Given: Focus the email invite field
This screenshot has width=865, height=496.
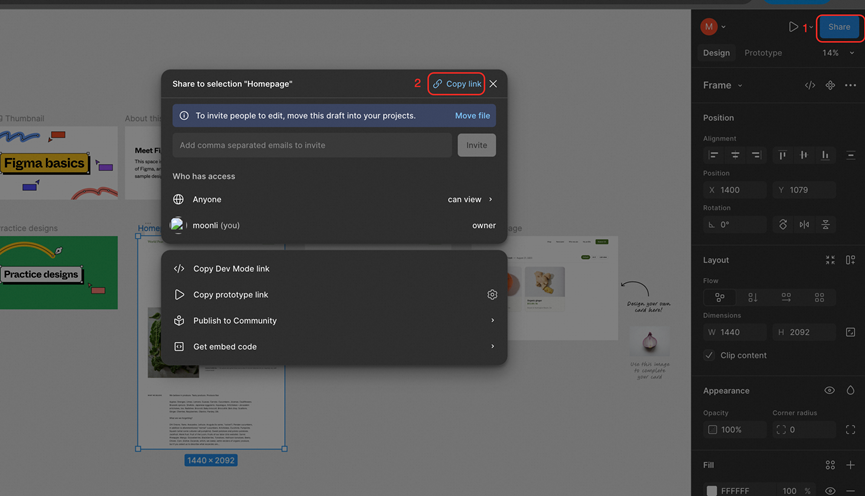Looking at the screenshot, I should click(x=312, y=145).
